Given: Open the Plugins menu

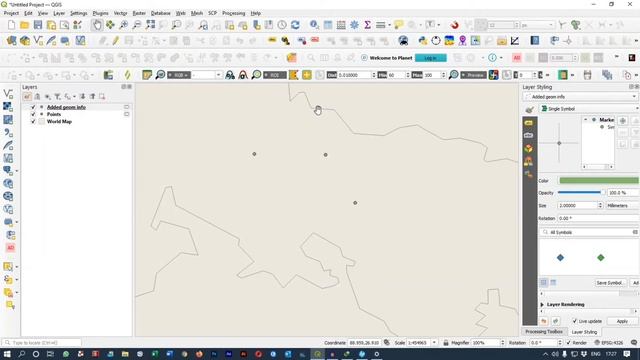Looking at the screenshot, I should click(100, 13).
